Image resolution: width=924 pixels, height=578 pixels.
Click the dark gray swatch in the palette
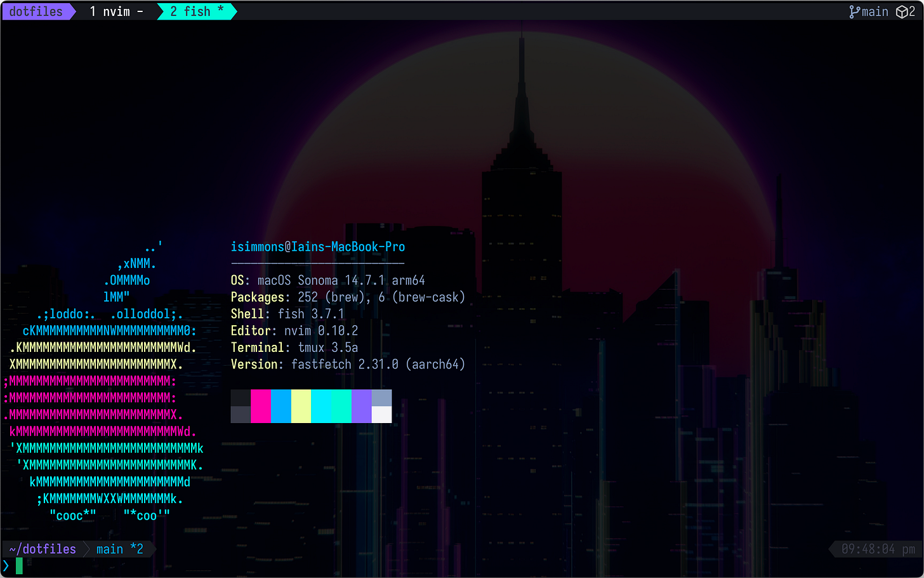click(x=241, y=415)
